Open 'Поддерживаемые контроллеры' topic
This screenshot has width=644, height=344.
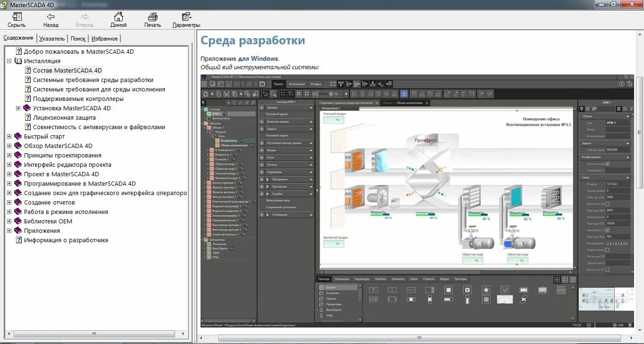coord(78,98)
